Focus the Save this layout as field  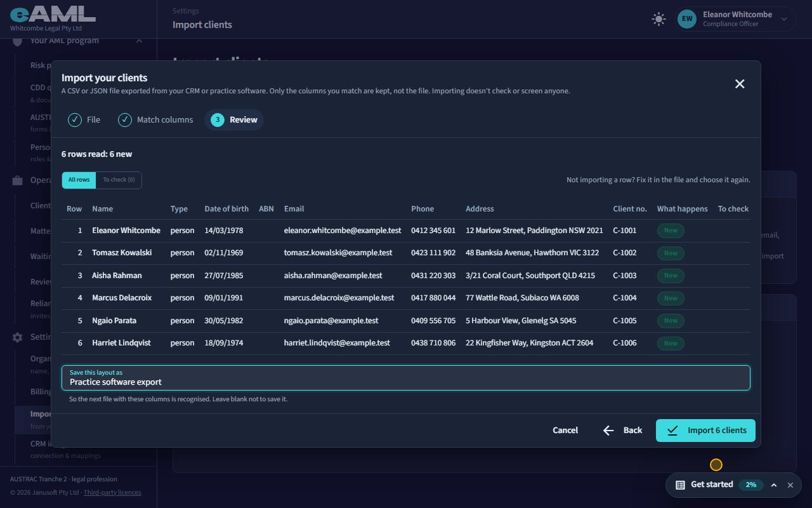click(406, 378)
